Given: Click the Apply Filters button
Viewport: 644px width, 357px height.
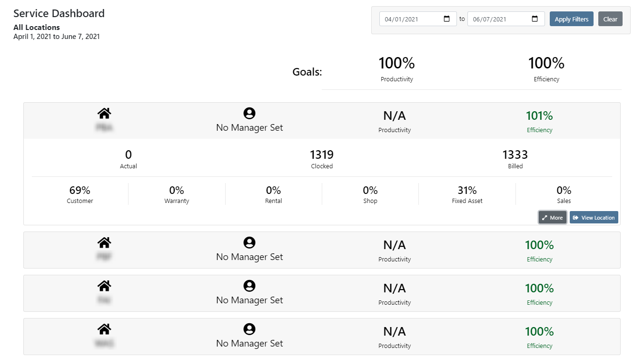Looking at the screenshot, I should click(572, 19).
